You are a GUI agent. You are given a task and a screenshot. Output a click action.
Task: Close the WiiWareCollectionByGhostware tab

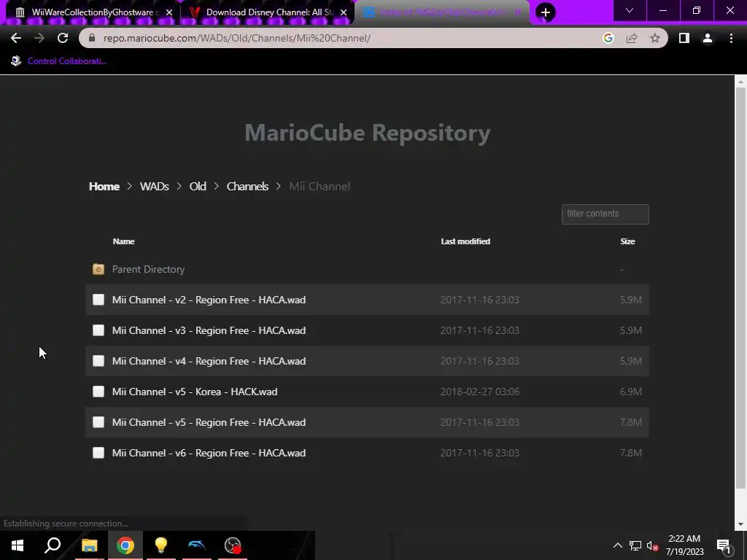tap(169, 12)
